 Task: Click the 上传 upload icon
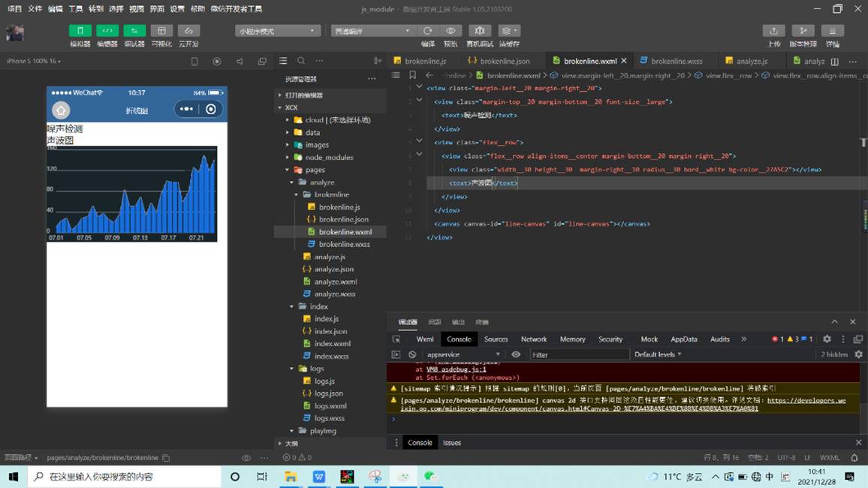point(774,31)
